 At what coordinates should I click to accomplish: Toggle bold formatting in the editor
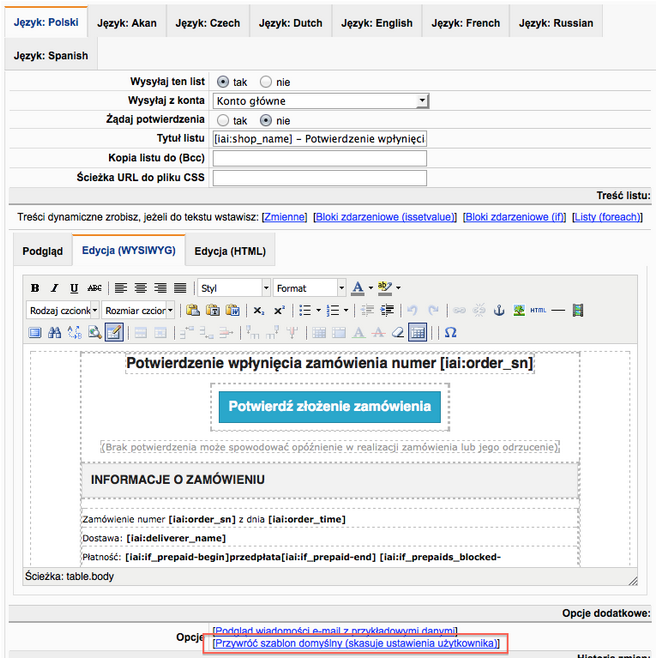pyautogui.click(x=35, y=288)
